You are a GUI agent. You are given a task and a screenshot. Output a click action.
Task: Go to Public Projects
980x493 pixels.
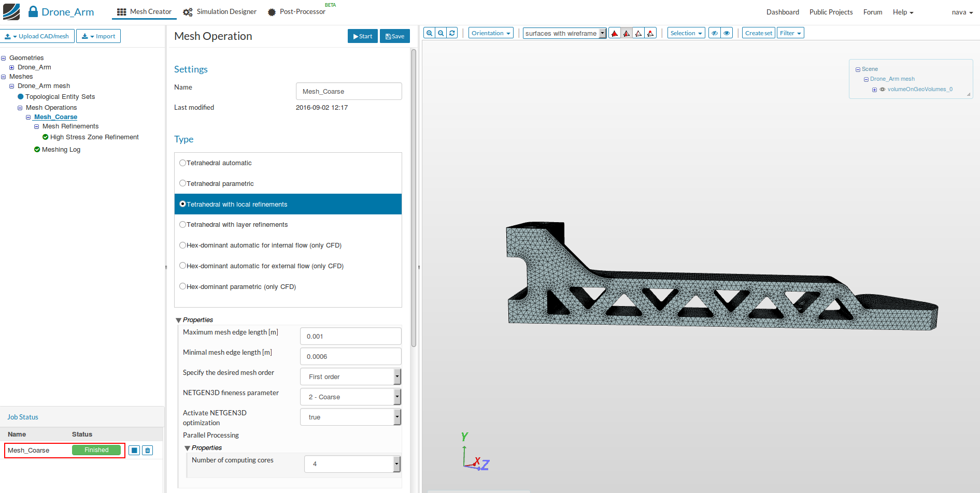pos(831,12)
